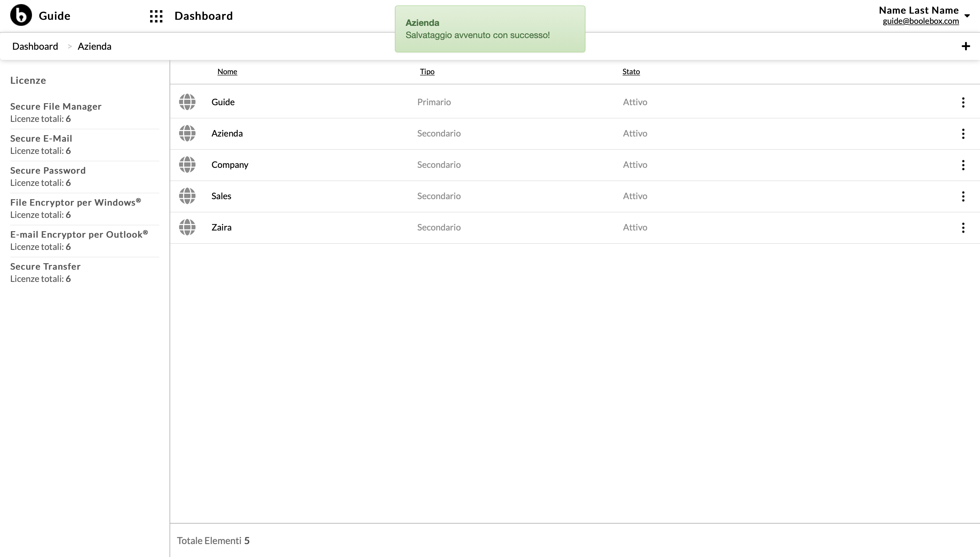Click Primario type in Guide row
This screenshot has height=557, width=980.
[x=434, y=102]
